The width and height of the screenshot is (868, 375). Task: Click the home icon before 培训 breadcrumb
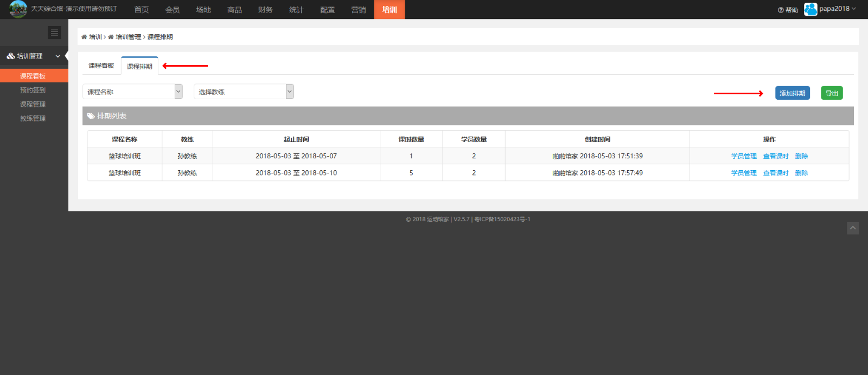84,37
